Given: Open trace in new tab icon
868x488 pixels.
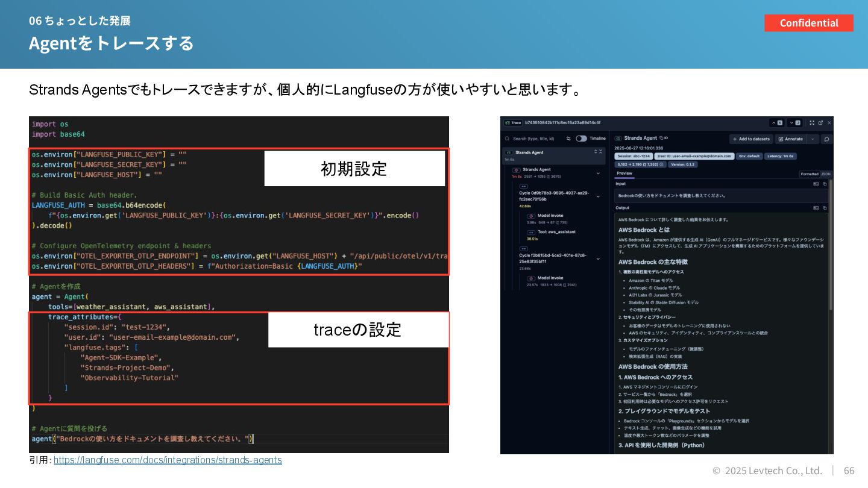Looking at the screenshot, I should click(820, 123).
